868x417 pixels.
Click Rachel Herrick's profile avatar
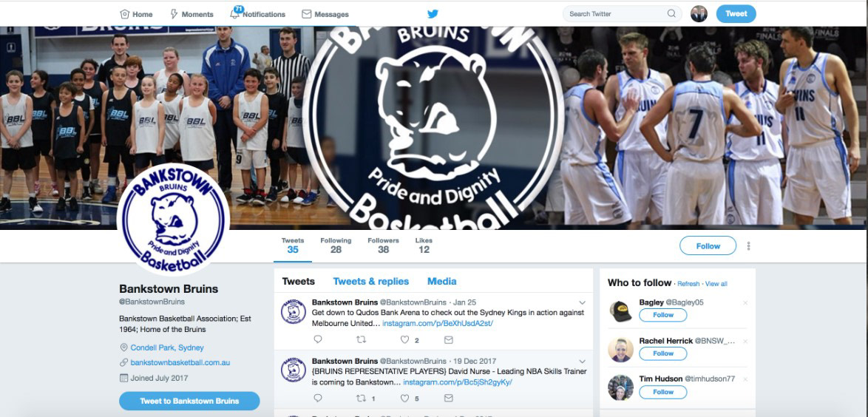tap(620, 350)
